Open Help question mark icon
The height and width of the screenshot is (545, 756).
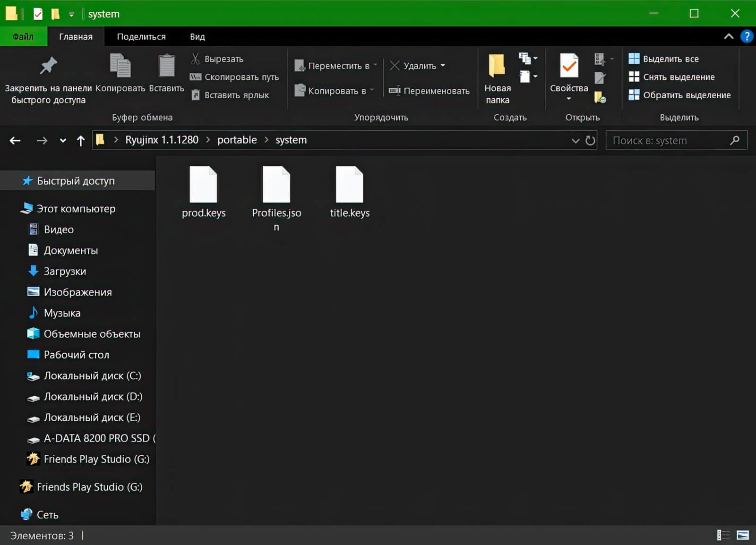[747, 36]
